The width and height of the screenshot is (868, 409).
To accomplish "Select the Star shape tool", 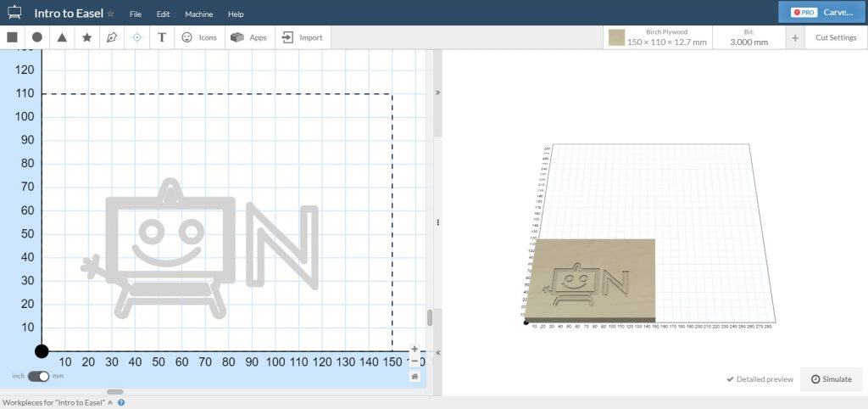I will [x=87, y=37].
